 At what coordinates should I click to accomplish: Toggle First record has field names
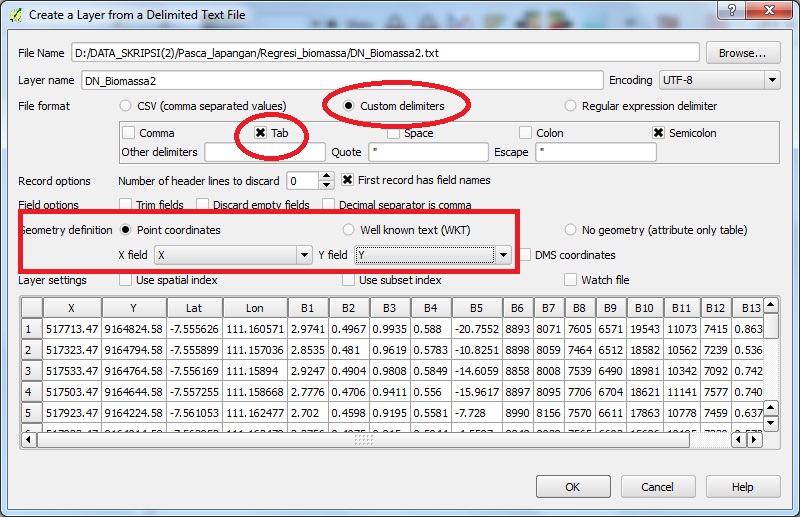[x=347, y=180]
